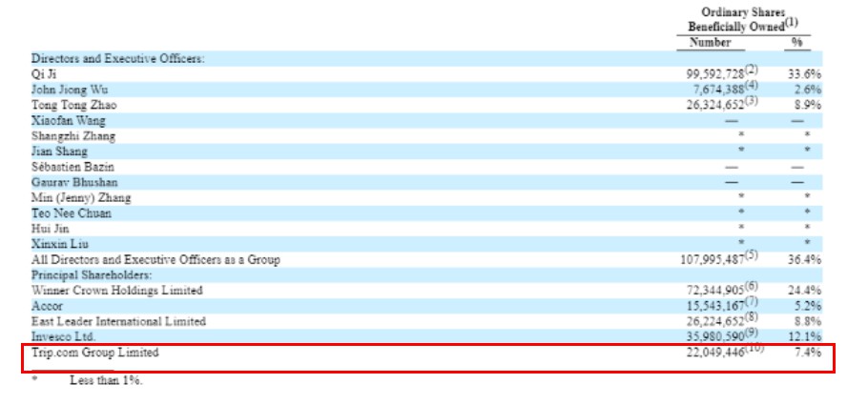Click the name 'Xinxin Liu'
The width and height of the screenshot is (868, 404).
point(60,244)
